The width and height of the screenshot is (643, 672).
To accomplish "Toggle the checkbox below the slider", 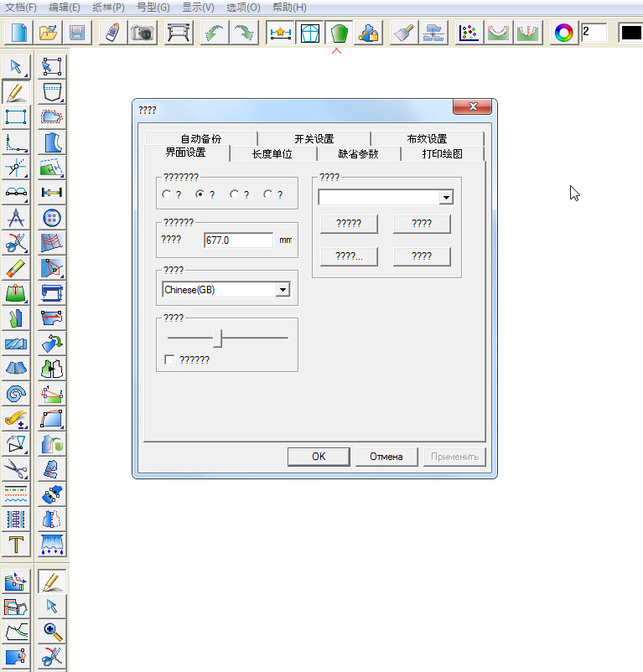I will click(x=170, y=359).
